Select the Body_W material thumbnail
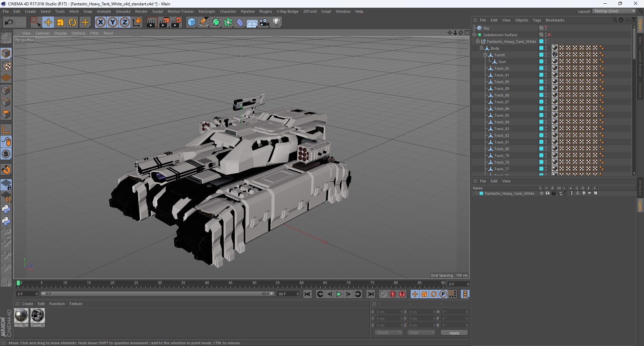The image size is (644, 346). click(x=21, y=318)
